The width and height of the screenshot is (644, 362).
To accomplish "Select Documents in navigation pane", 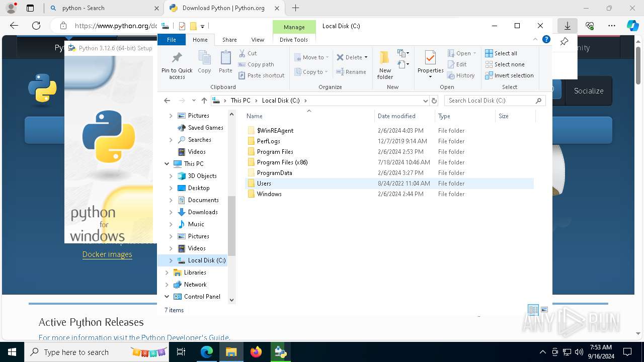I will pyautogui.click(x=203, y=200).
